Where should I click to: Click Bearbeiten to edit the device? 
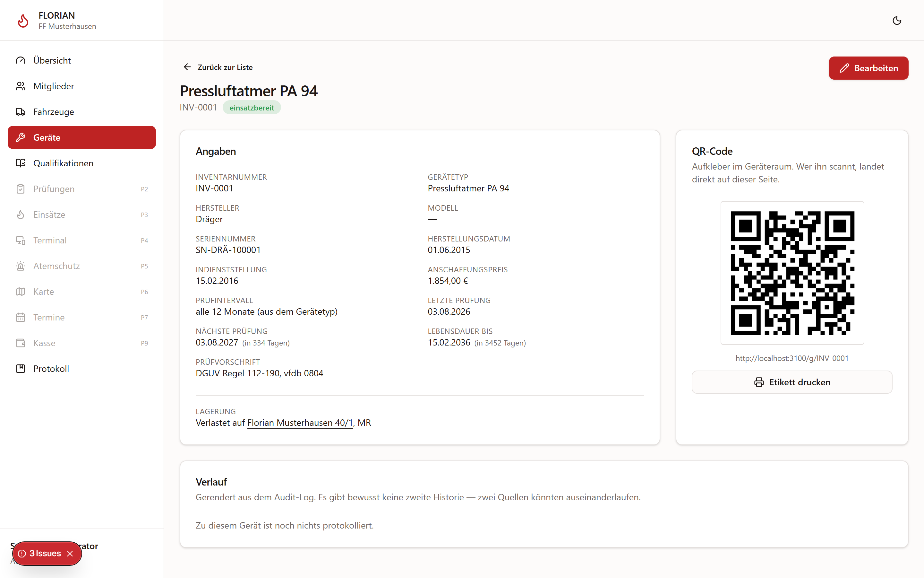(868, 68)
